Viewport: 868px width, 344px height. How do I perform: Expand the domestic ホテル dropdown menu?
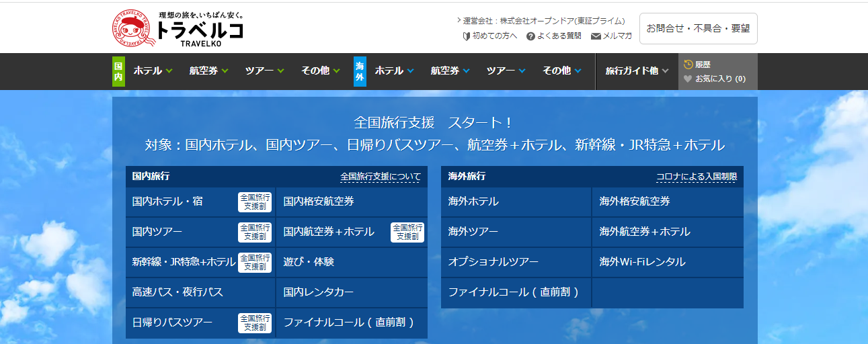(153, 71)
